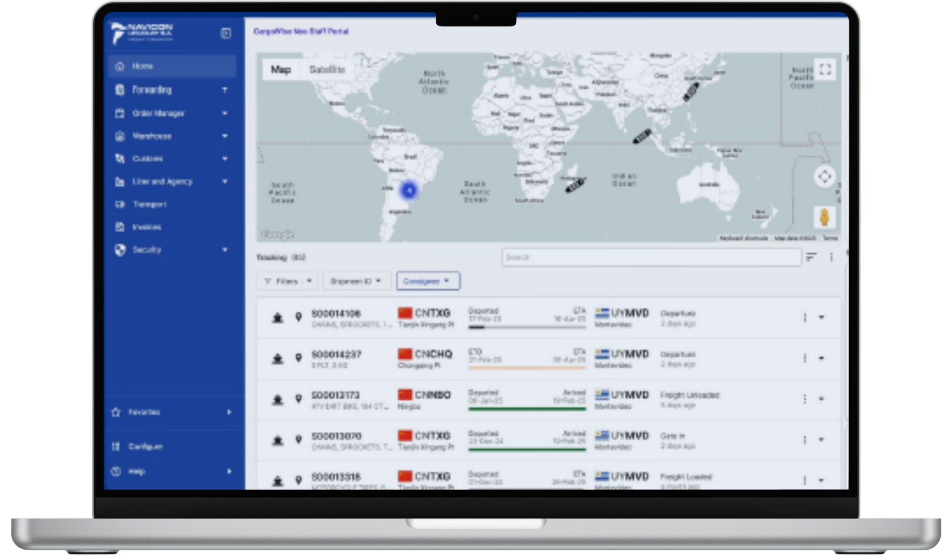The image size is (942, 560).
Task: Switch map to Map view
Action: point(281,70)
